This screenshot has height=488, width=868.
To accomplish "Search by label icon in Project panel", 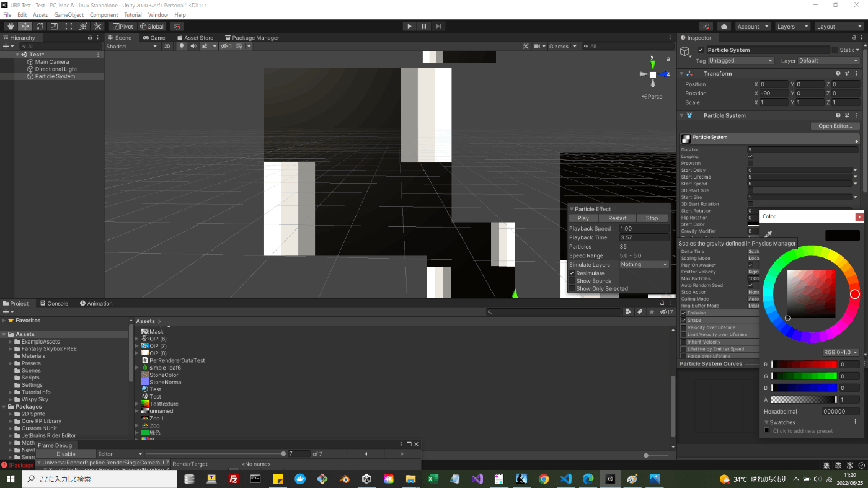I will (639, 311).
